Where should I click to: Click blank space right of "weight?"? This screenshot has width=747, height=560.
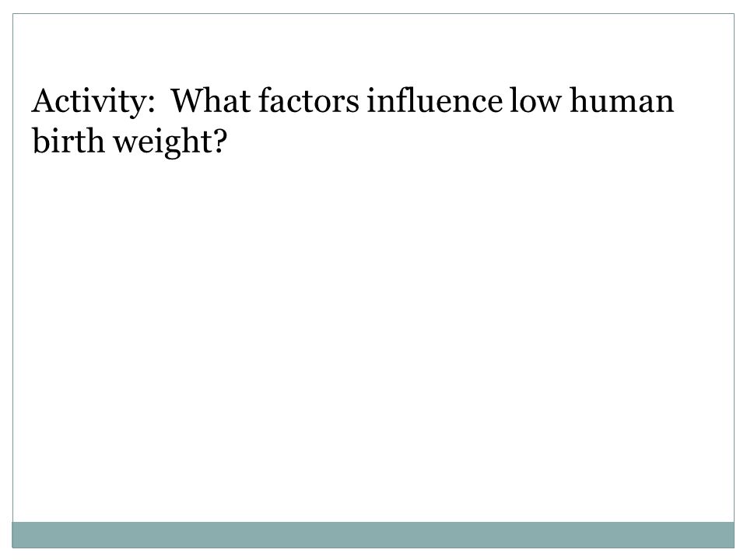tap(476, 142)
